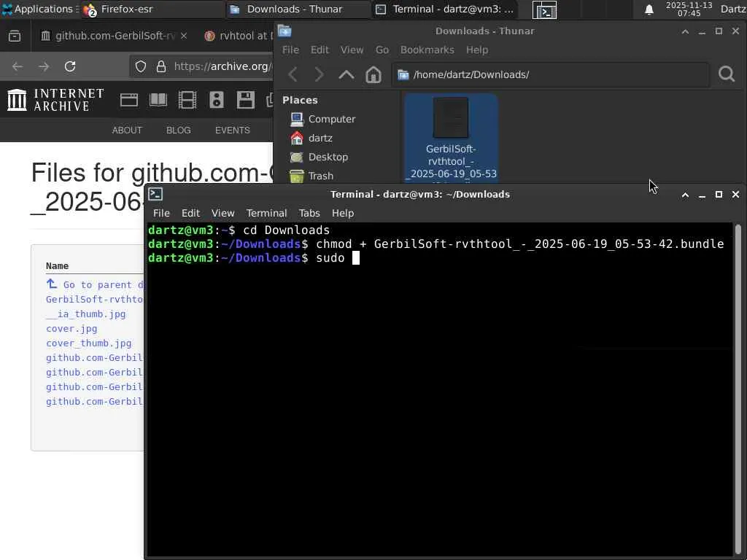
Task: Open Thunar's View menu
Action: point(352,50)
